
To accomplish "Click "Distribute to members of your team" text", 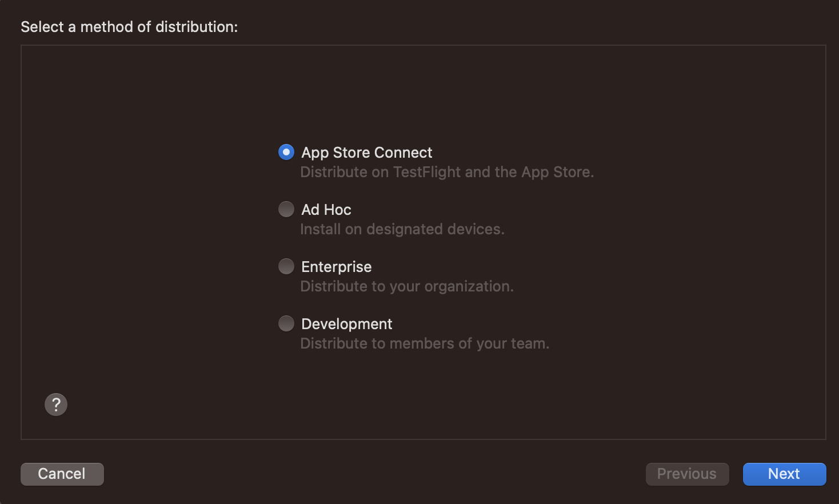I will [x=424, y=343].
